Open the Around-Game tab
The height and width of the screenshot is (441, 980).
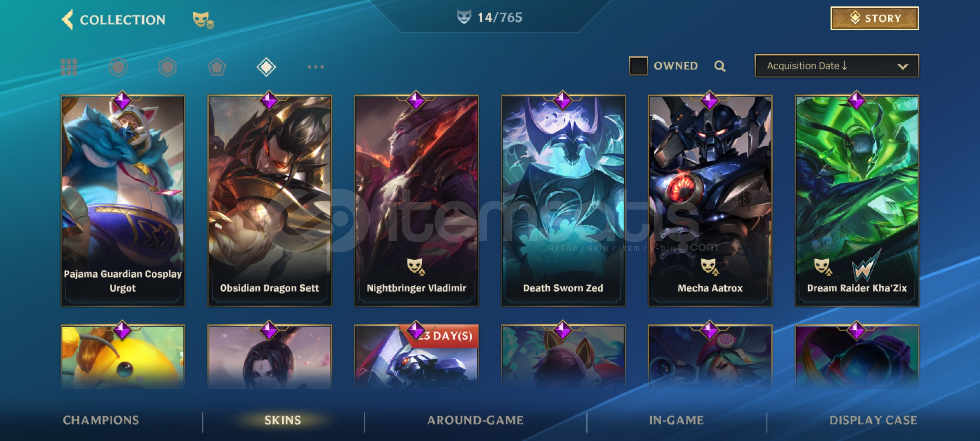tap(475, 420)
